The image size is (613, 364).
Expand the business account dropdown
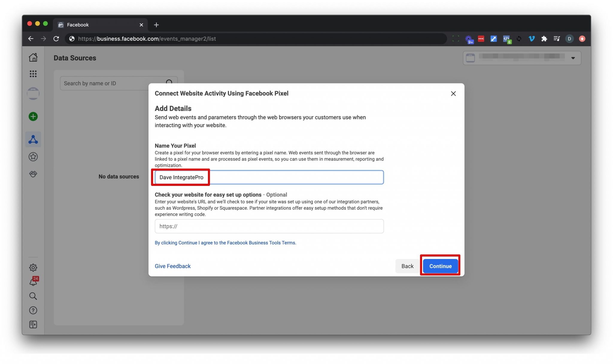point(573,58)
